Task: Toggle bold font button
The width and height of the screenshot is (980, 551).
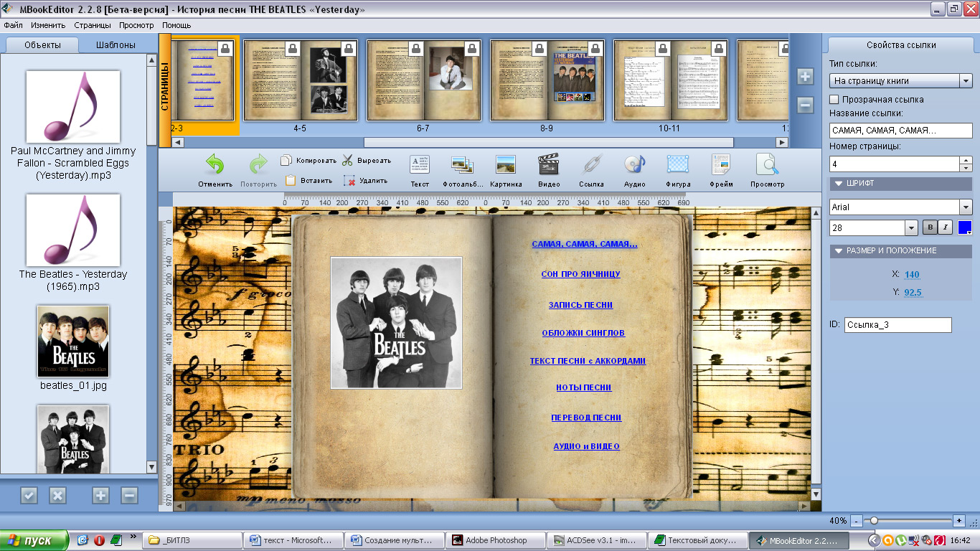Action: (930, 227)
